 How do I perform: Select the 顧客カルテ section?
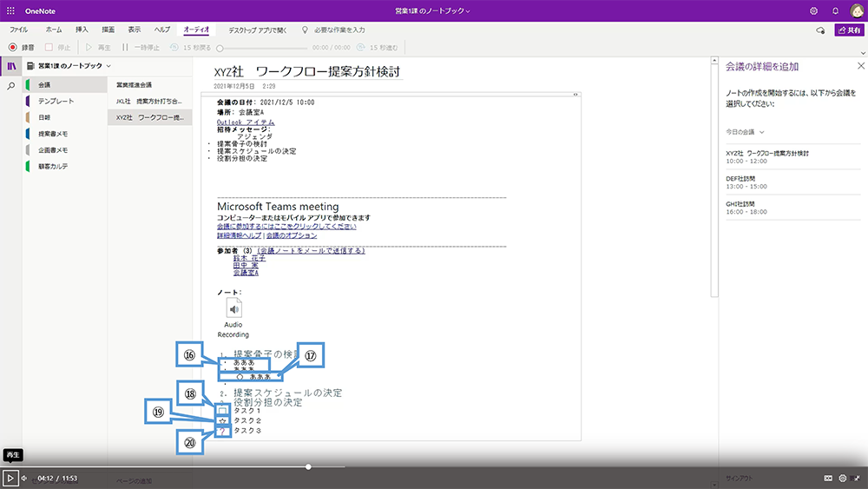(x=65, y=166)
